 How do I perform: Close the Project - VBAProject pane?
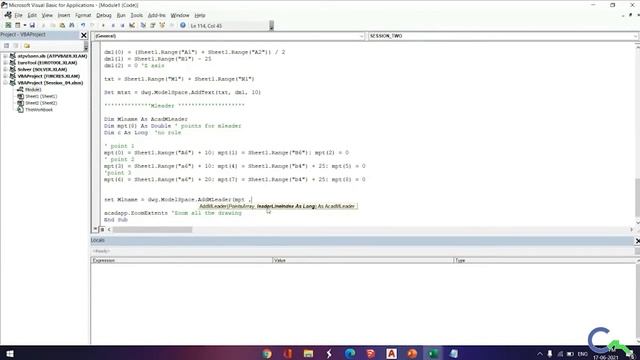tap(84, 36)
